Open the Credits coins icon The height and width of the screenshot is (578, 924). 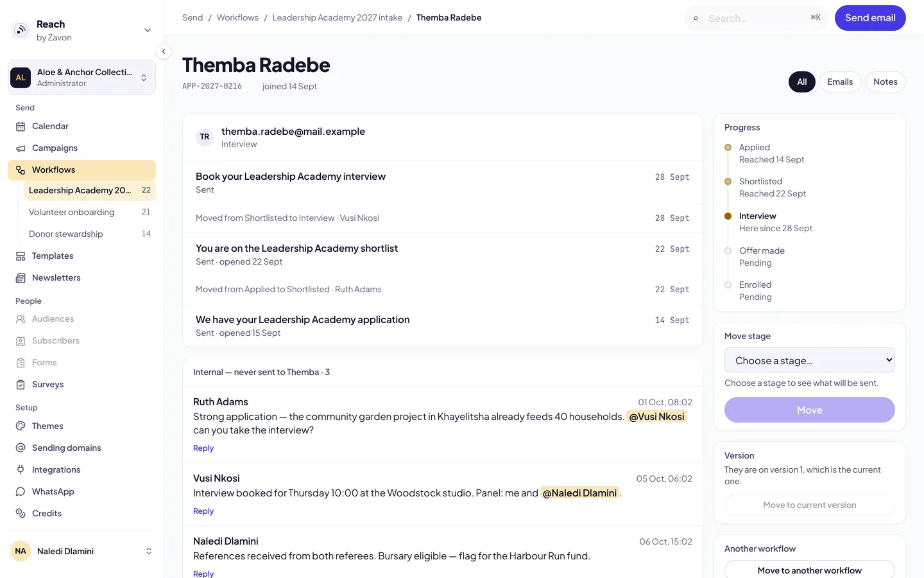[21, 513]
